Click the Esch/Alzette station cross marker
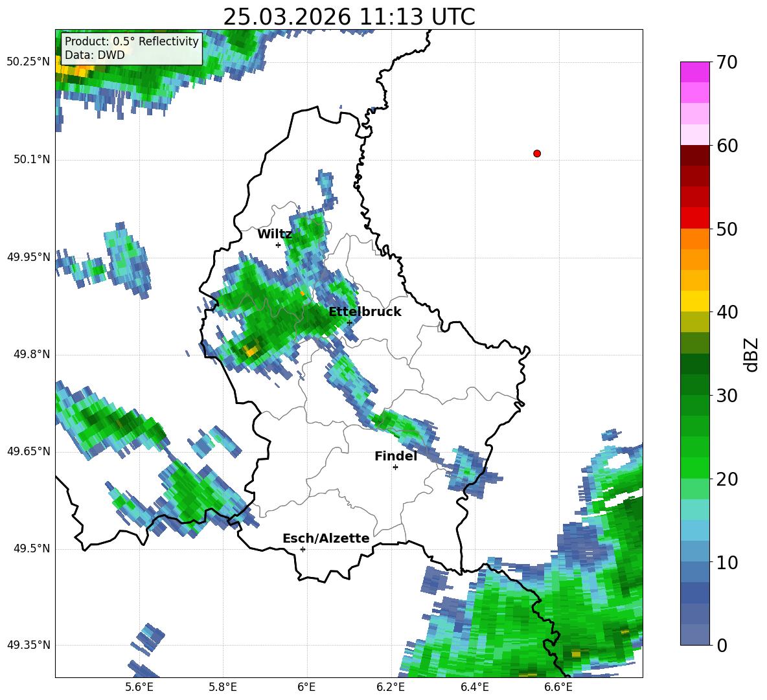 click(303, 549)
